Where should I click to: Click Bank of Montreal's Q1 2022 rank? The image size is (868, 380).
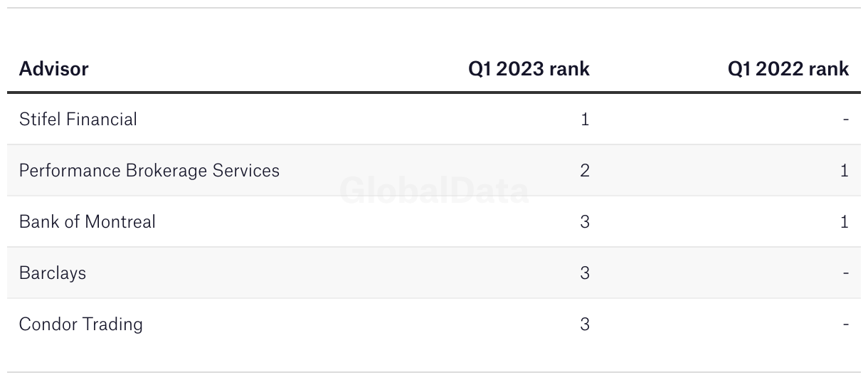845,221
